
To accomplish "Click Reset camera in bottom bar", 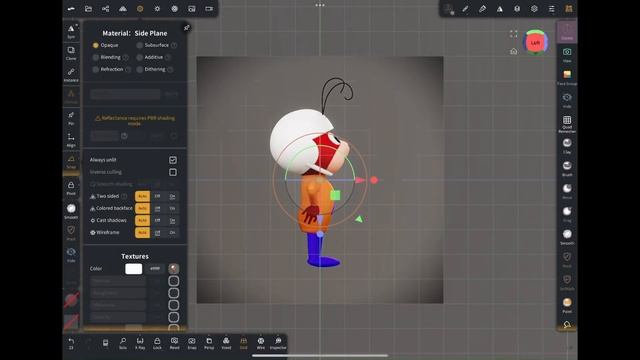I will (174, 343).
